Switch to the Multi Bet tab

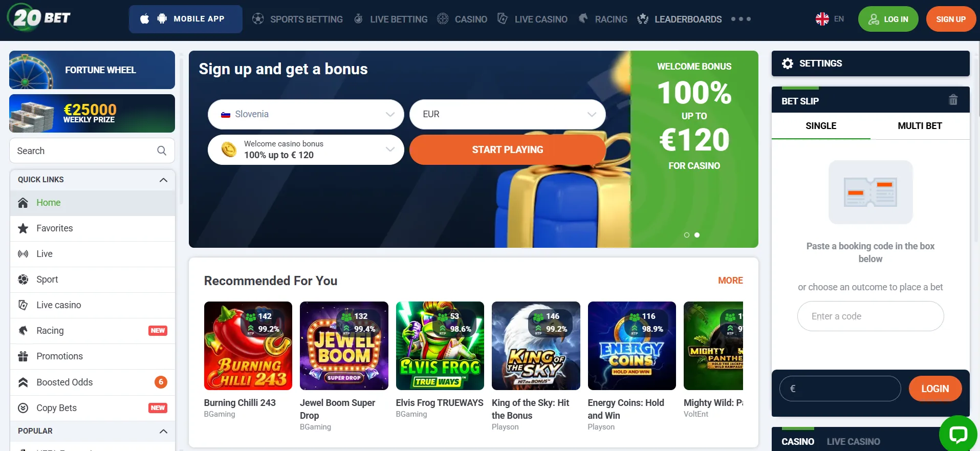pyautogui.click(x=920, y=126)
